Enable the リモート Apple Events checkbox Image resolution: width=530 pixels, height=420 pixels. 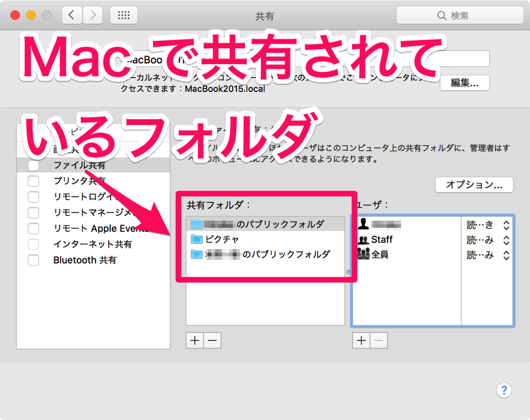(34, 229)
